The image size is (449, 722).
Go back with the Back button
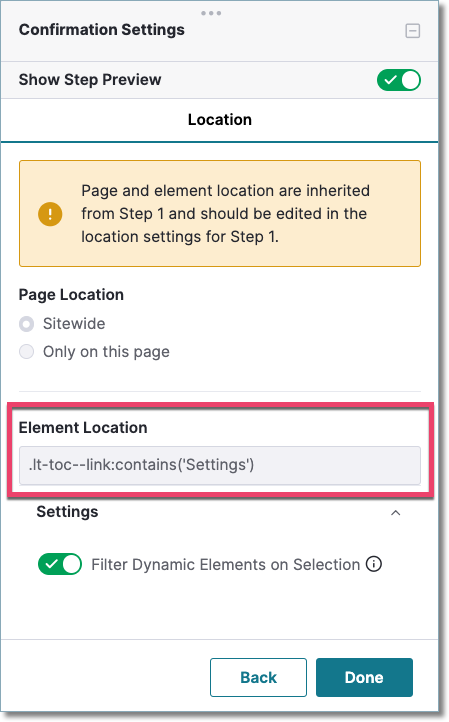coord(258,677)
